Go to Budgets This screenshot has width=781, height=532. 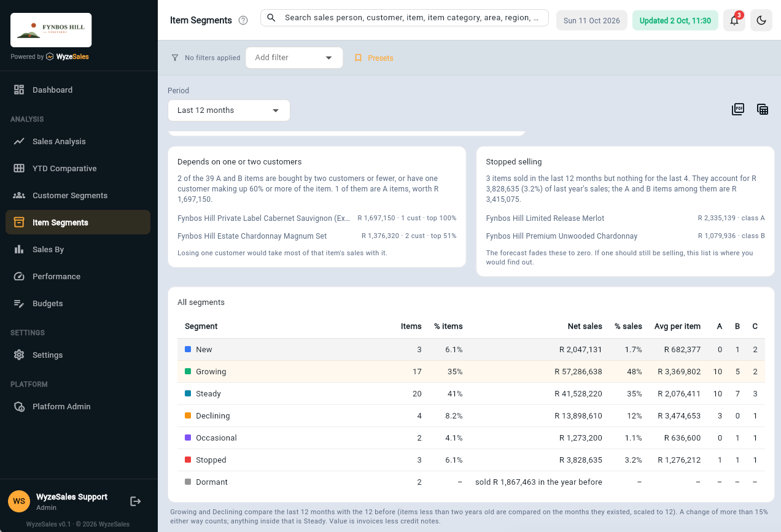(x=78, y=303)
